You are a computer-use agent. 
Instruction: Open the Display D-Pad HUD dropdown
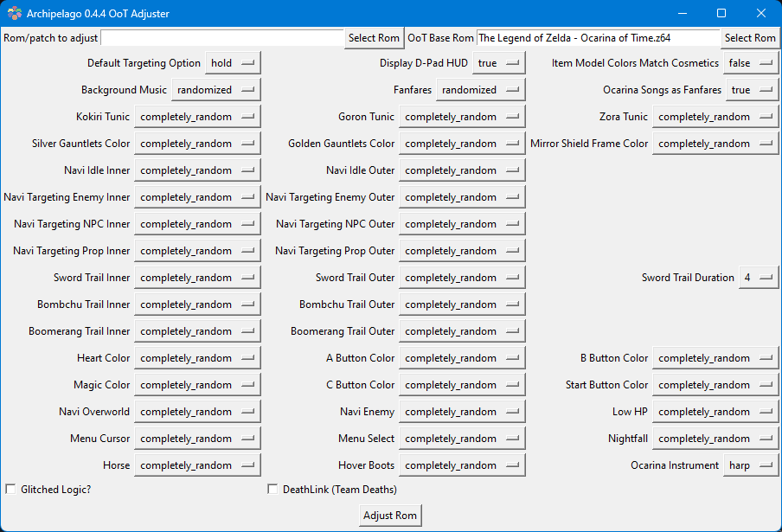(x=499, y=63)
